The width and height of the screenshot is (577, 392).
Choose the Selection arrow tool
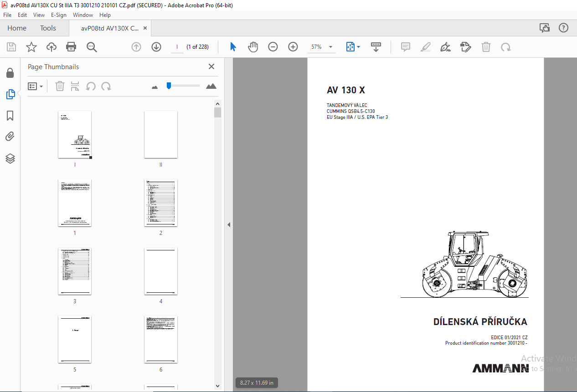point(233,47)
